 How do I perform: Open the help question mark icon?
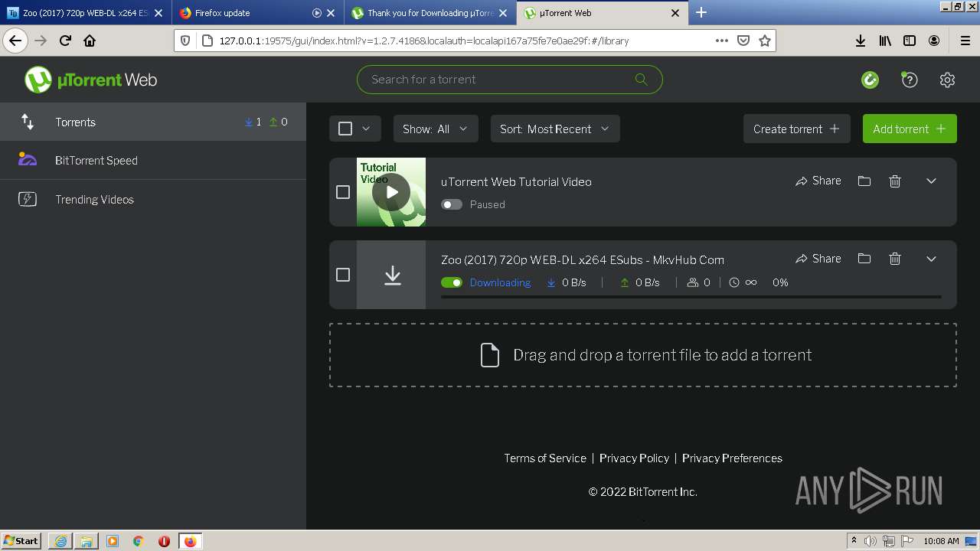(x=909, y=80)
